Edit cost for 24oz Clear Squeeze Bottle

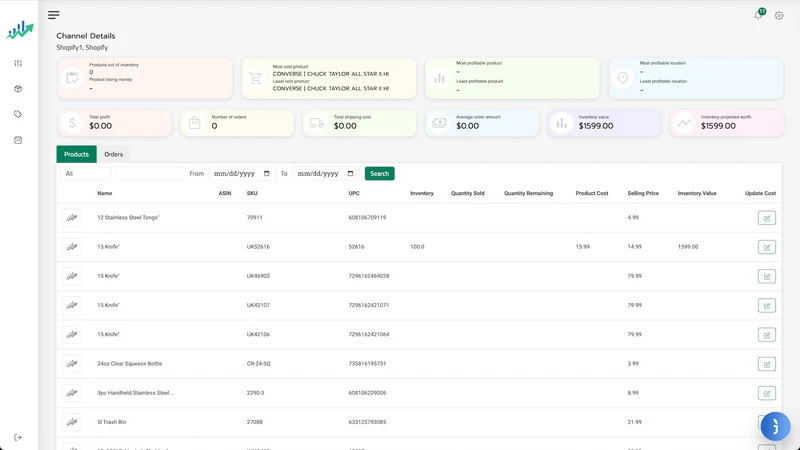(x=766, y=364)
